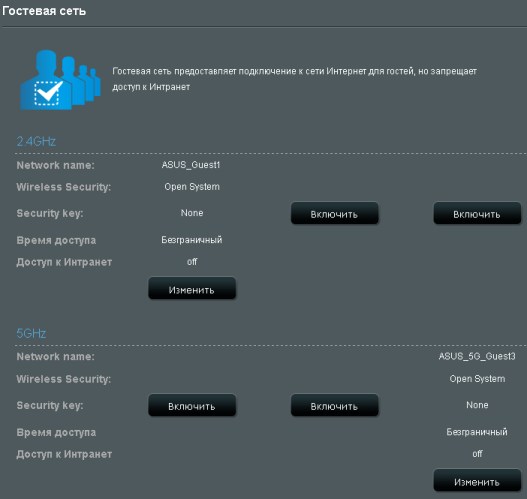Click the ASUS_Guest1 network name value

pyautogui.click(x=191, y=165)
